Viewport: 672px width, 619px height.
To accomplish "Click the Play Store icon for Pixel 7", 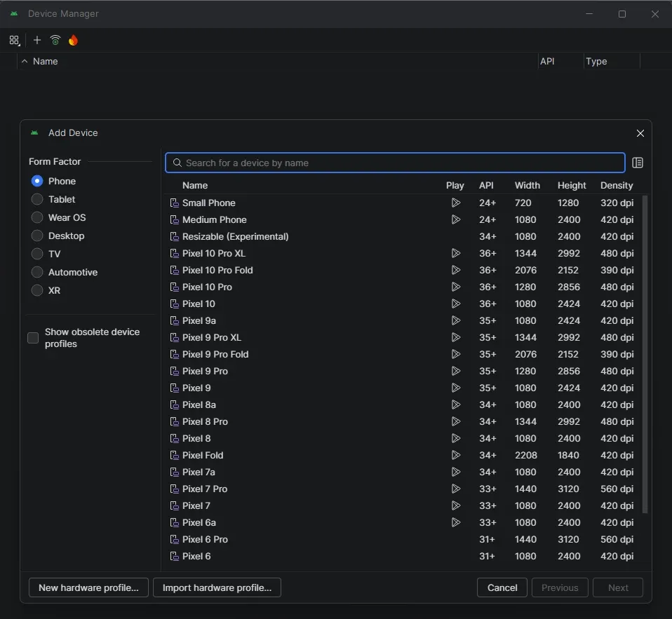I will pos(456,506).
